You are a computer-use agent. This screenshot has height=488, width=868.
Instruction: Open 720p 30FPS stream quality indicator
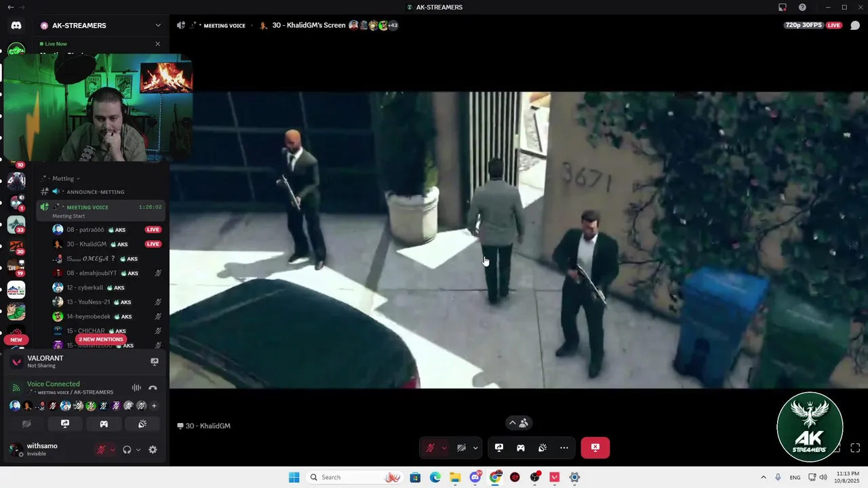(x=804, y=25)
